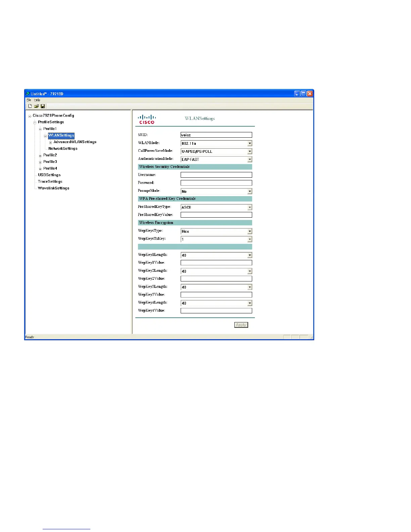This screenshot has height=532, width=411.
Task: Collapse the Profile1 tree node
Action: coord(40,129)
